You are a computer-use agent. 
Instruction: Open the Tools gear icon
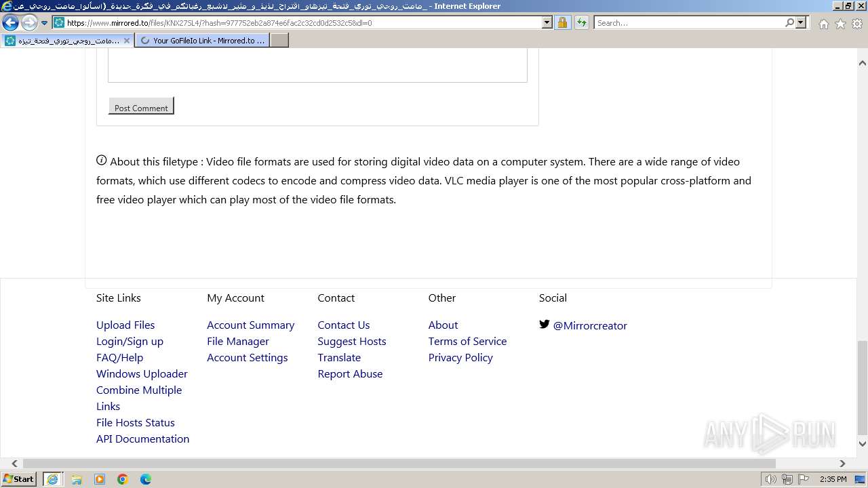(857, 24)
